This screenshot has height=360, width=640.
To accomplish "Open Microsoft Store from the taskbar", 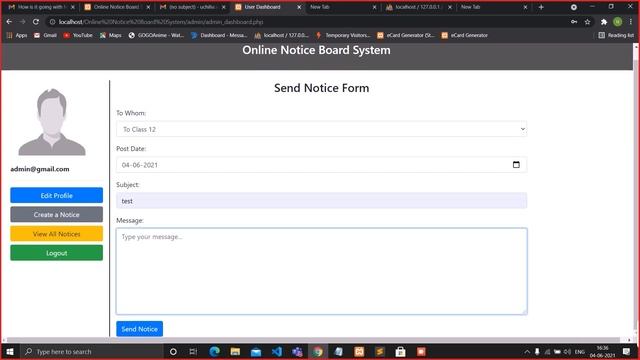I will coord(400,351).
